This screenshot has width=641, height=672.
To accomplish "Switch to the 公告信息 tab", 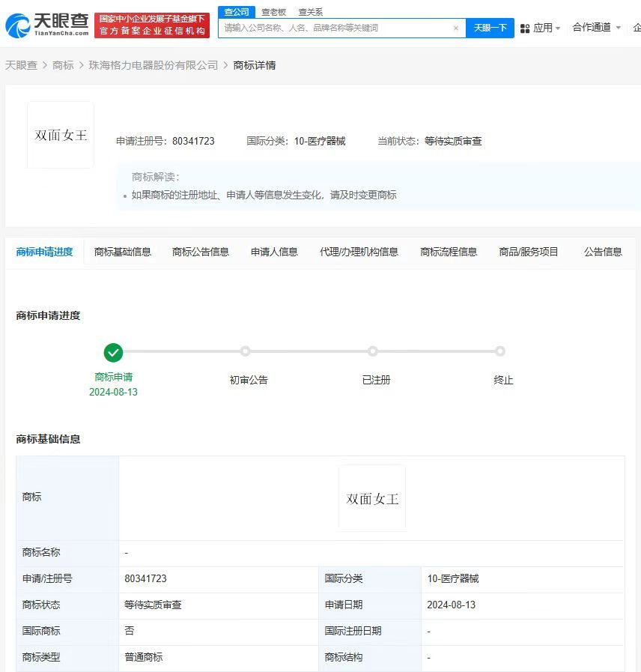I will pyautogui.click(x=603, y=252).
